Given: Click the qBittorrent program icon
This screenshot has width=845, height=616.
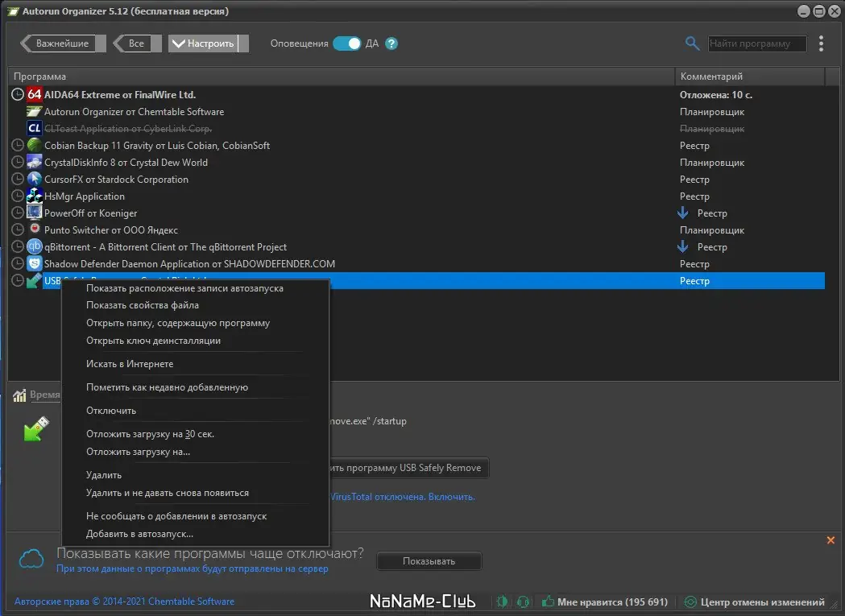Looking at the screenshot, I should pyautogui.click(x=35, y=246).
